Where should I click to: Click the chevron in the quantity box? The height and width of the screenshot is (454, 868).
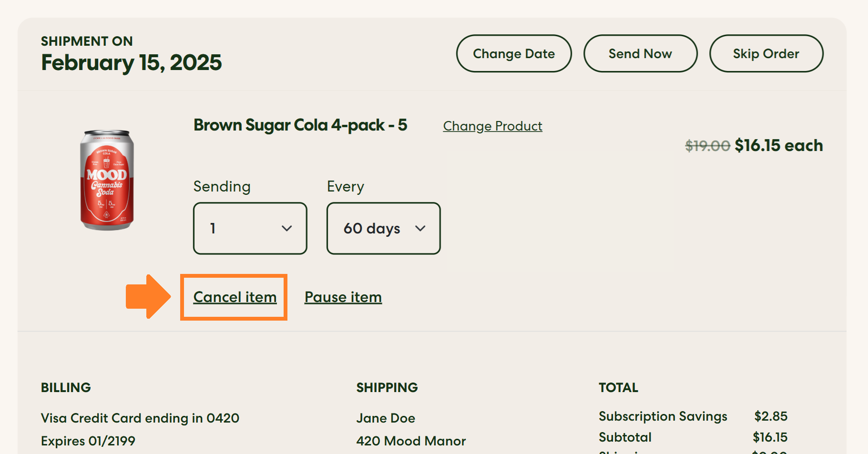(x=286, y=229)
